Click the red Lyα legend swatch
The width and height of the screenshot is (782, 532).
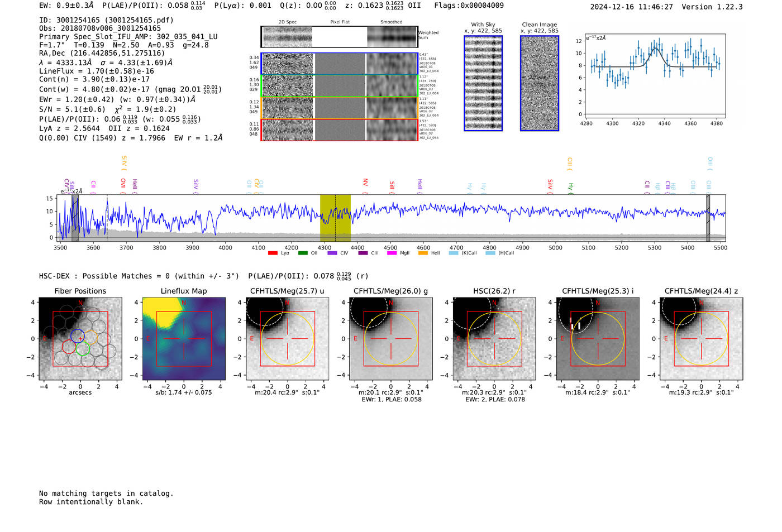(x=273, y=253)
